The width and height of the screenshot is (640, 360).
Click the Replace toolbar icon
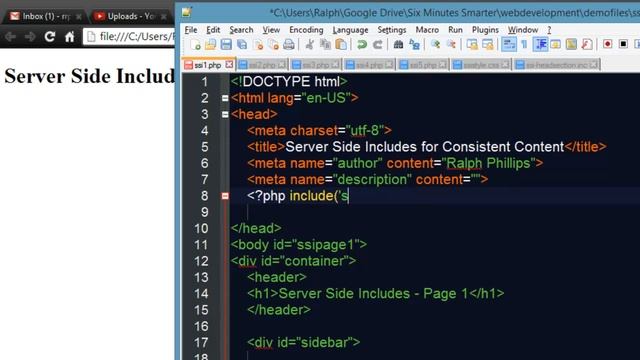[x=414, y=44]
